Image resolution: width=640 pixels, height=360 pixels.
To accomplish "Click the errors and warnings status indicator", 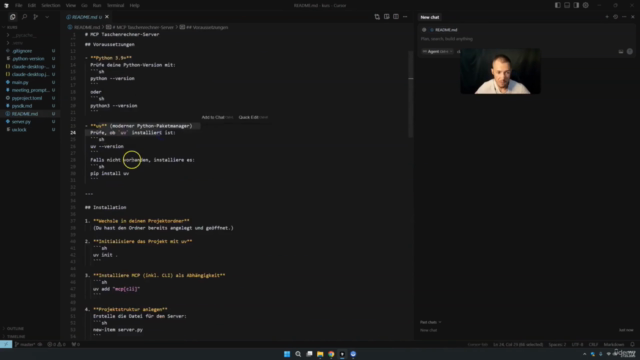I will coord(56,344).
